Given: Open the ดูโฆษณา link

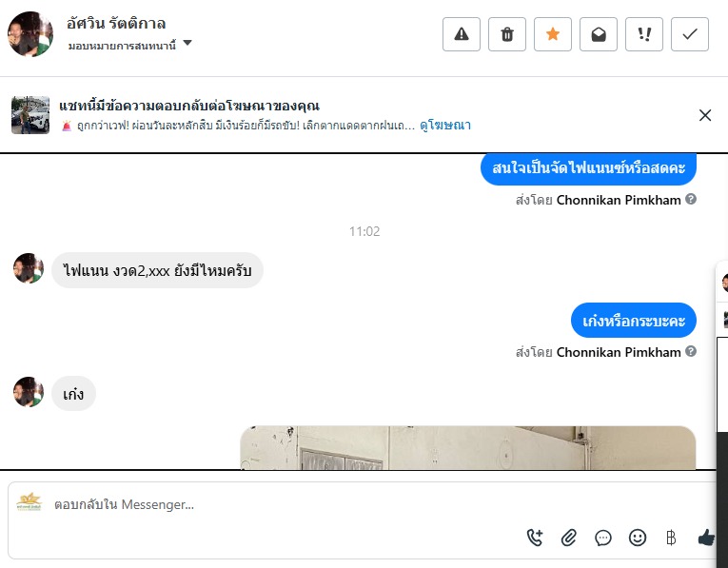Looking at the screenshot, I should point(445,126).
